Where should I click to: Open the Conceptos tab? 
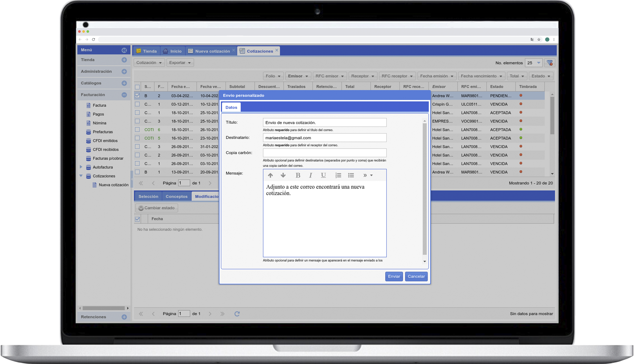(x=176, y=196)
